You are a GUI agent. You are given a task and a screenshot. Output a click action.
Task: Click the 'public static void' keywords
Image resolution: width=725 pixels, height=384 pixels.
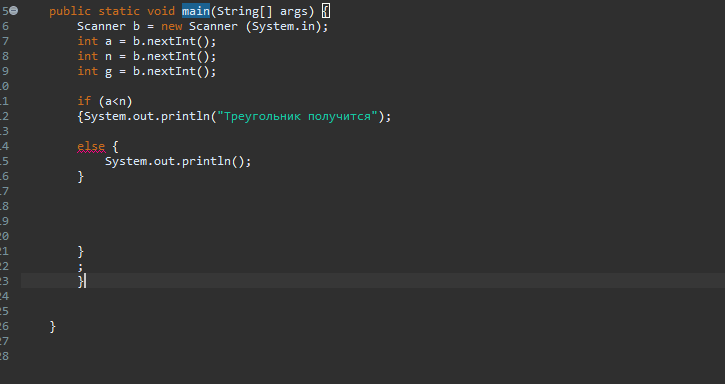click(112, 11)
